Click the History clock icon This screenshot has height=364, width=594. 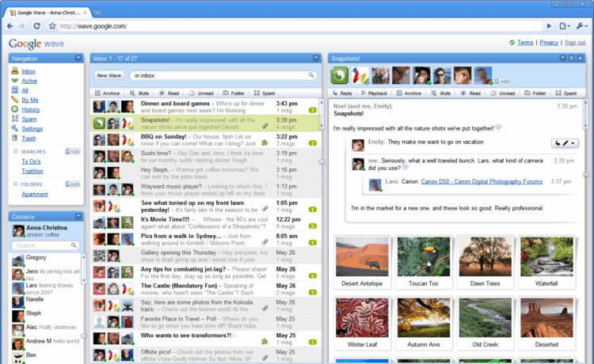tap(15, 109)
